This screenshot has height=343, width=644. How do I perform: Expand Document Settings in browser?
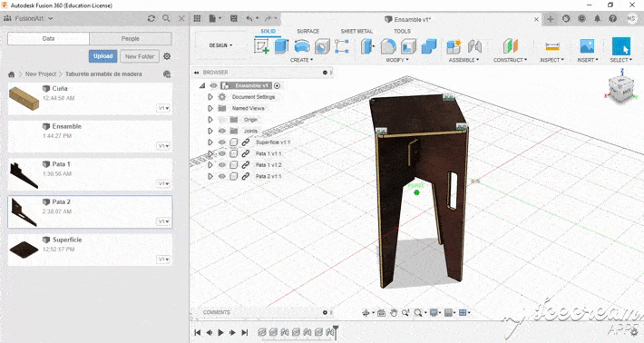click(210, 97)
